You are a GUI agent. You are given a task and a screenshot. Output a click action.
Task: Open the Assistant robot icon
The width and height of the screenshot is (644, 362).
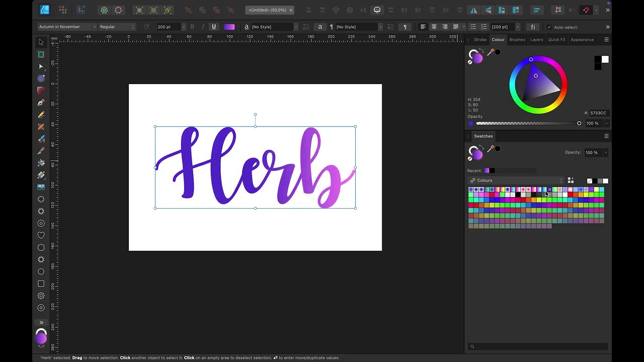tap(377, 10)
